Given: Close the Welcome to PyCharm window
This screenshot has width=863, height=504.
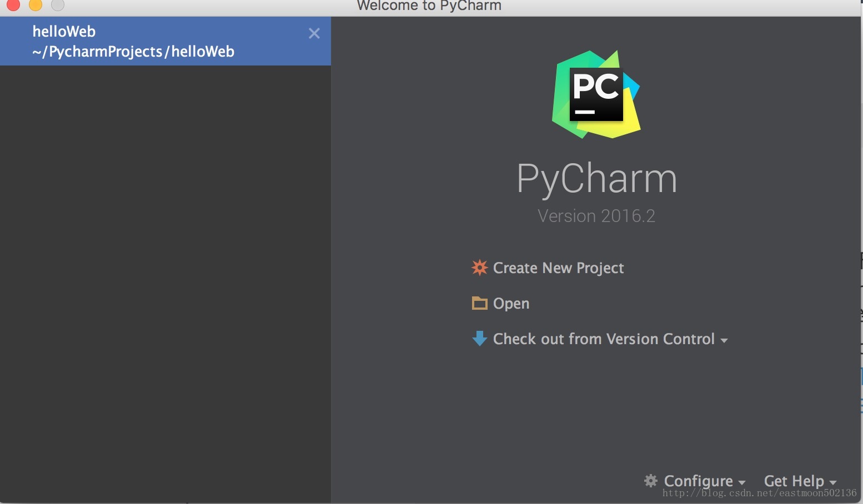Looking at the screenshot, I should [x=13, y=4].
